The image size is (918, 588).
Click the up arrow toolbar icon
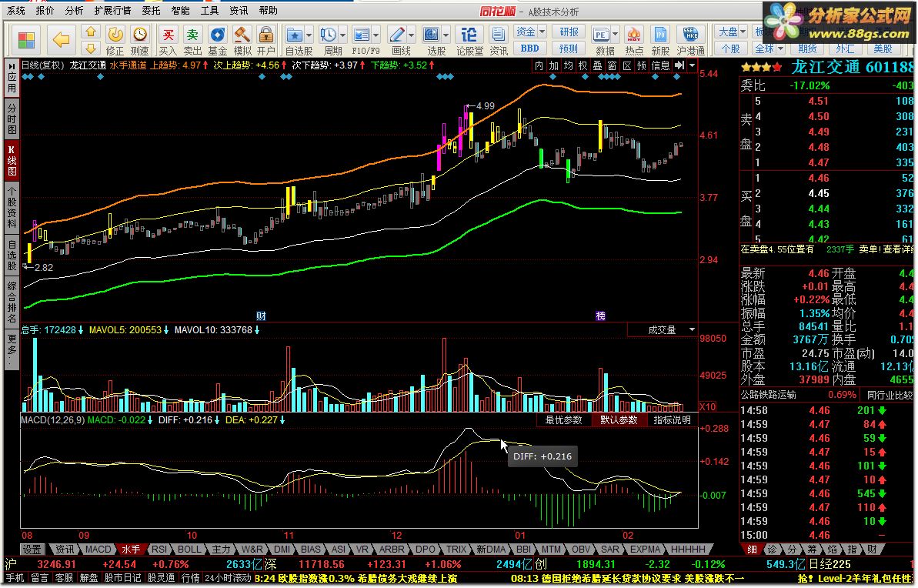tap(90, 32)
